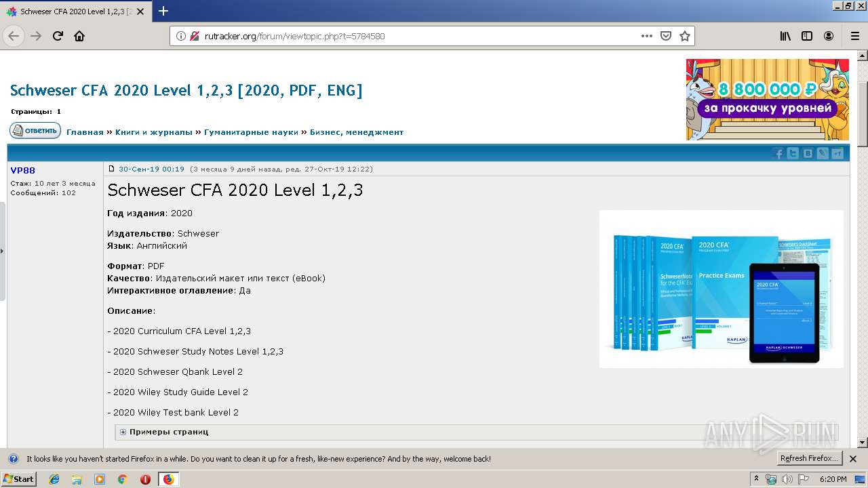Click the 8 800 000 ₽ advertisement banner
Screen dimensions: 868x488
[x=768, y=100]
